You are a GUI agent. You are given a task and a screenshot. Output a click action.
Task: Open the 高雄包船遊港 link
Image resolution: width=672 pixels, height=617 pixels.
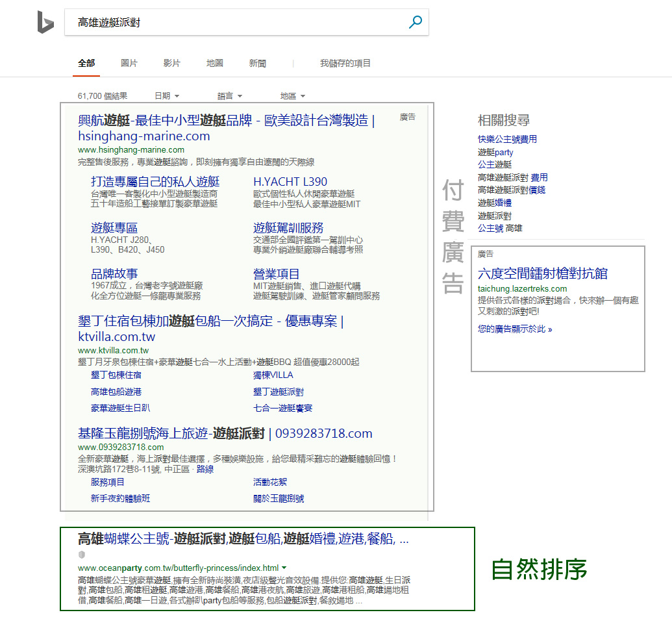[116, 392]
